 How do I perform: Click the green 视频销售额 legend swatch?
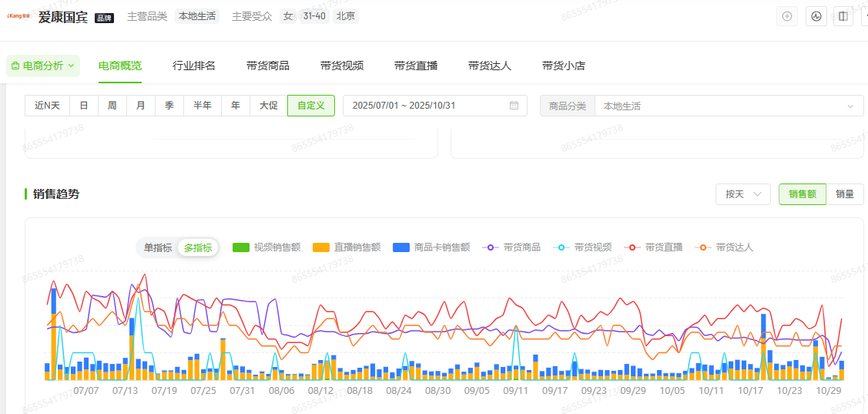241,247
